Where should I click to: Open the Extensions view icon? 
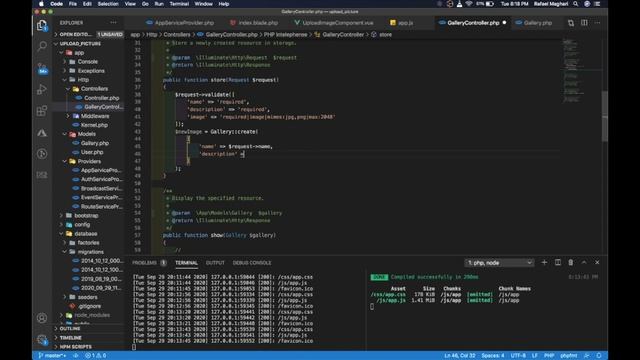coord(42,111)
